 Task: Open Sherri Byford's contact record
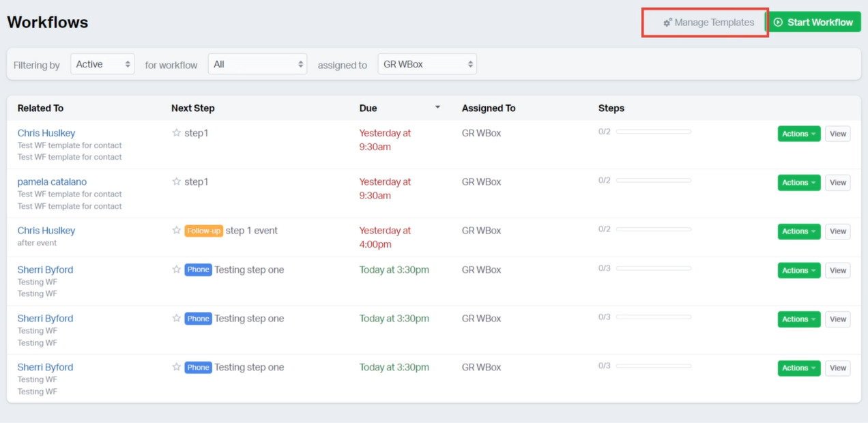(x=45, y=269)
